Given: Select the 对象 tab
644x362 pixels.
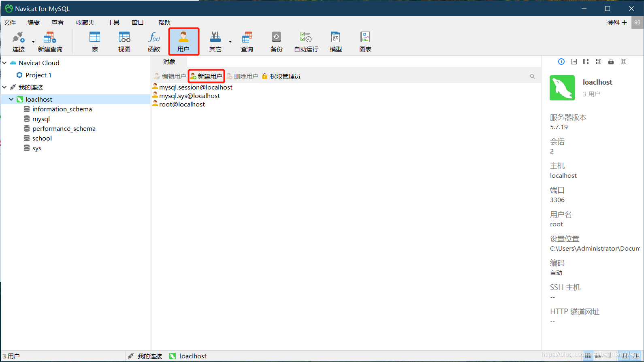Looking at the screenshot, I should pos(169,62).
